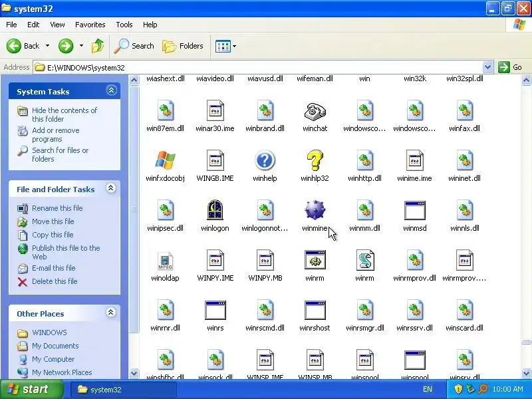Open the address bar dropdown
The image size is (532, 399).
pyautogui.click(x=487, y=67)
